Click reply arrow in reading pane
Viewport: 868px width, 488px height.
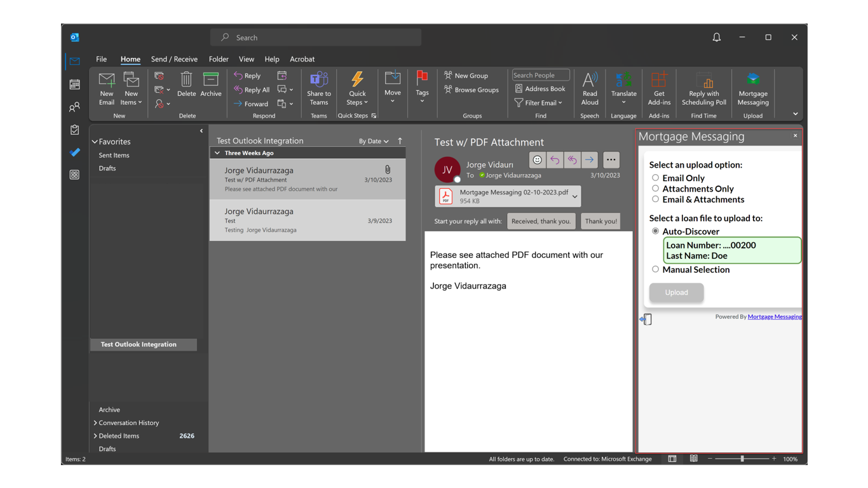click(x=555, y=160)
